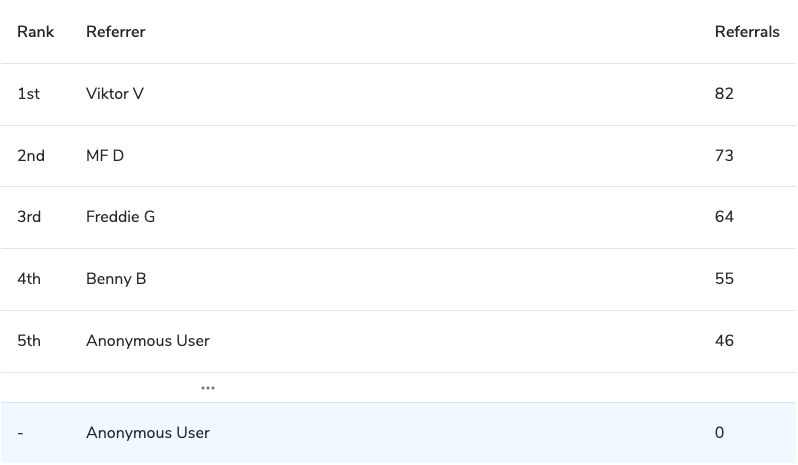The width and height of the screenshot is (798, 465).
Task: Select the referral count 55
Action: click(724, 279)
